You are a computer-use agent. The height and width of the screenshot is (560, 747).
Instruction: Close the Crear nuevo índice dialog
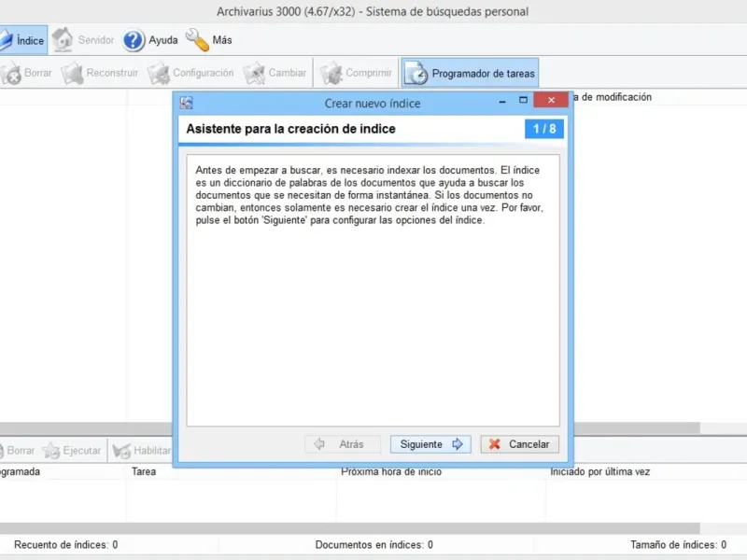click(x=551, y=100)
